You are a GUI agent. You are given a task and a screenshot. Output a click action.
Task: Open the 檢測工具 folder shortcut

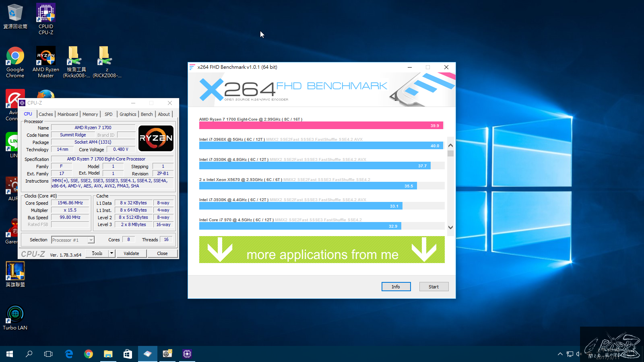[76, 62]
